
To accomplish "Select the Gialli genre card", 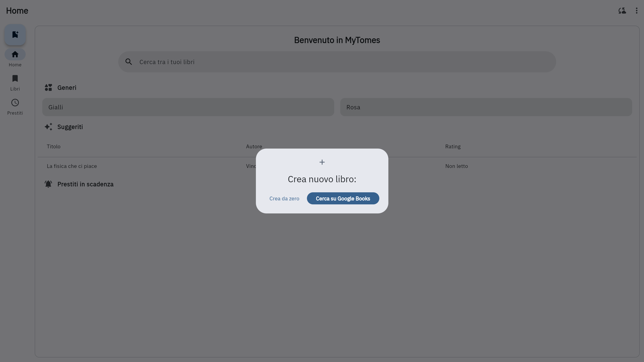I will point(188,107).
